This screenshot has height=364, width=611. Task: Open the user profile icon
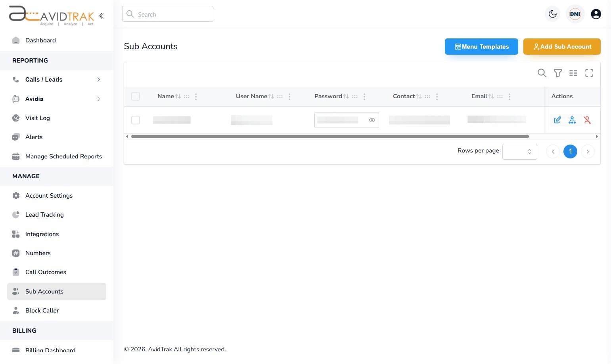click(596, 14)
